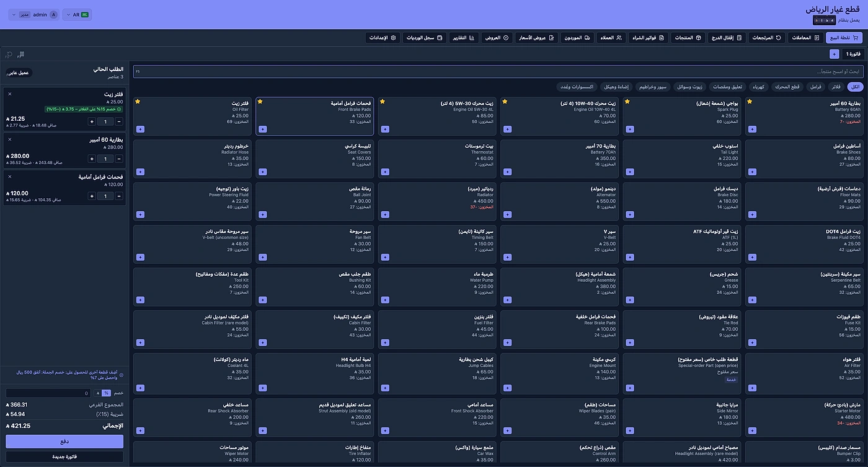Image resolution: width=868 pixels, height=467 pixels.
Task: Add Oil Filter product using its plus icon
Action: click(x=140, y=129)
